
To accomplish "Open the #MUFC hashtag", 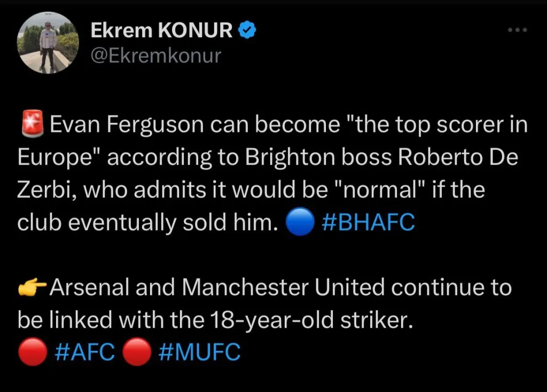I will [200, 353].
